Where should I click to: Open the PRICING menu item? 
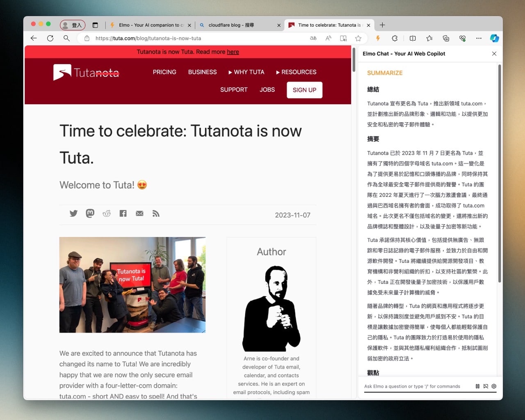(x=164, y=72)
